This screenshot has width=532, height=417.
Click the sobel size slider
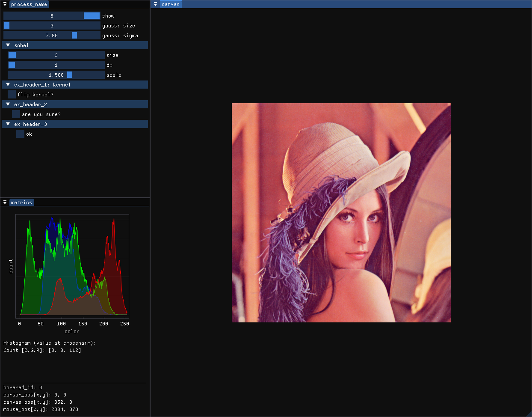56,55
